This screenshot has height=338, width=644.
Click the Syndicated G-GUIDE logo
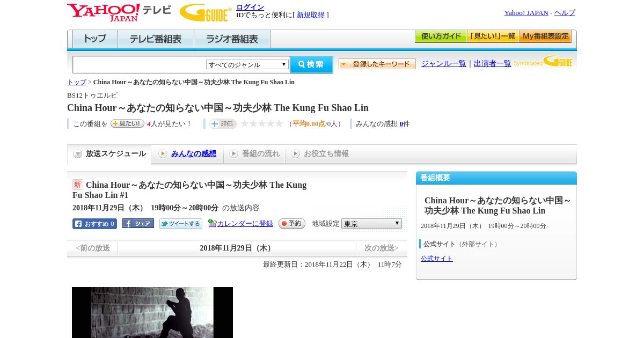click(x=543, y=62)
